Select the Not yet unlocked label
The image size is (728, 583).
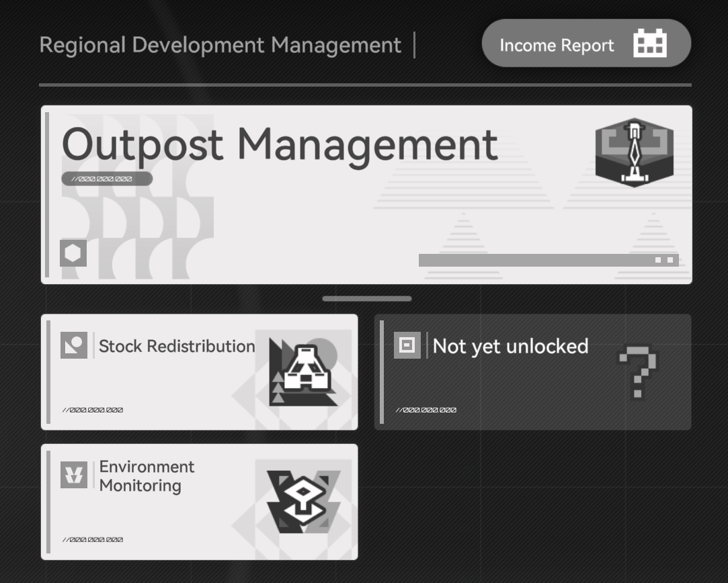click(x=510, y=346)
